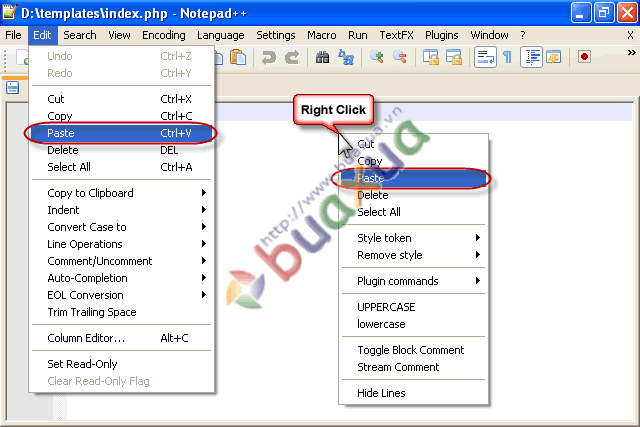Expand Plugin commands submenu in context menu

click(x=413, y=281)
